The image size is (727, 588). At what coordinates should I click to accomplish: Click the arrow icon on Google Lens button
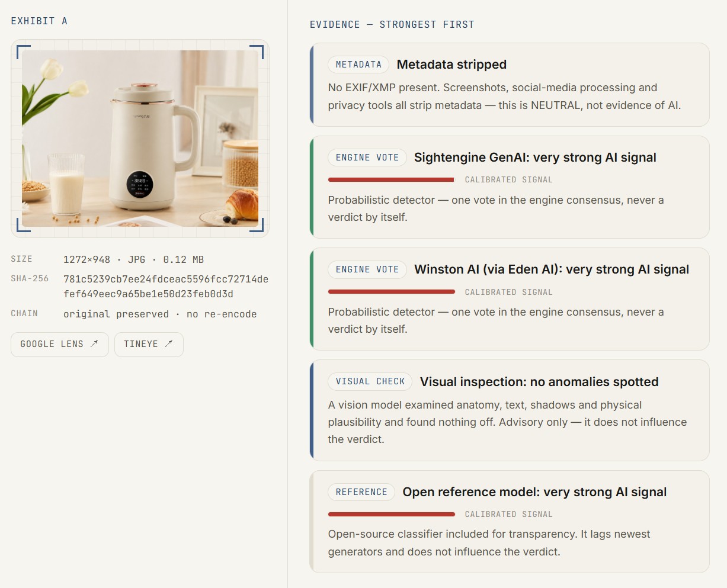click(94, 344)
